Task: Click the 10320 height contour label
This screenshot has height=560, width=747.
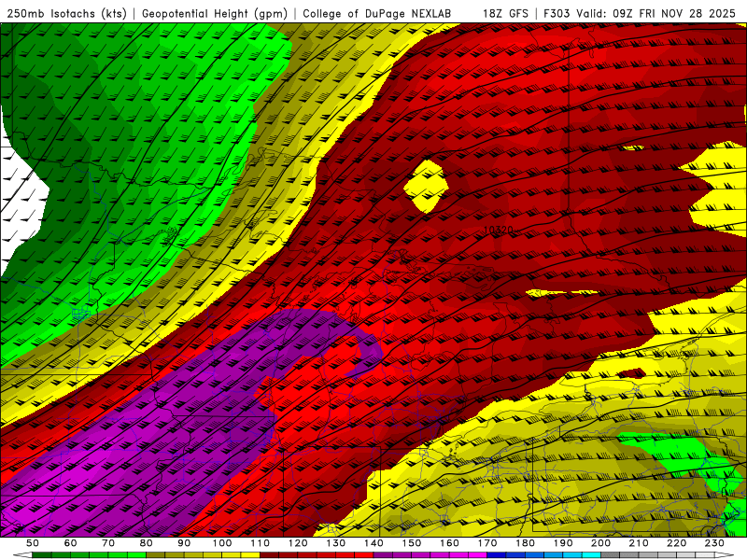Action: tap(498, 231)
